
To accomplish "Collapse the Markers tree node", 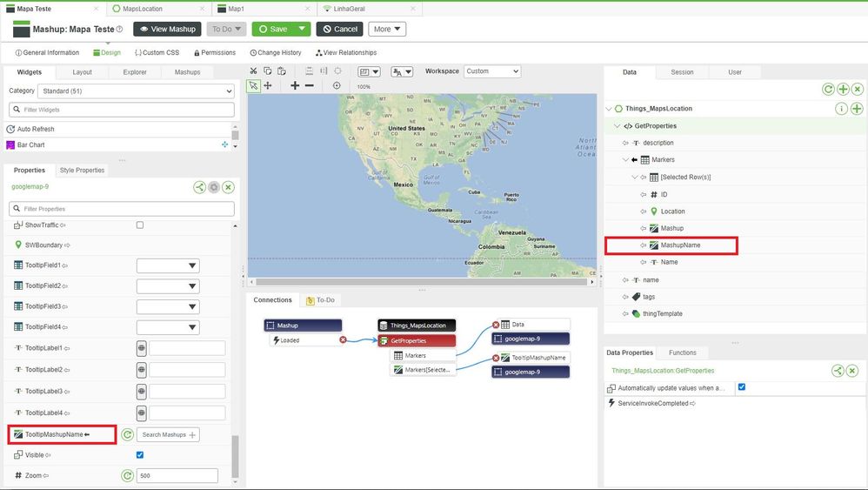I will (x=625, y=160).
